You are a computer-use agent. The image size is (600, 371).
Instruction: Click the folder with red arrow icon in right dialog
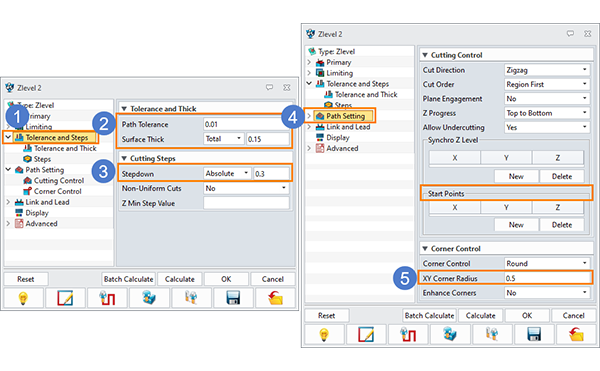pos(576,335)
